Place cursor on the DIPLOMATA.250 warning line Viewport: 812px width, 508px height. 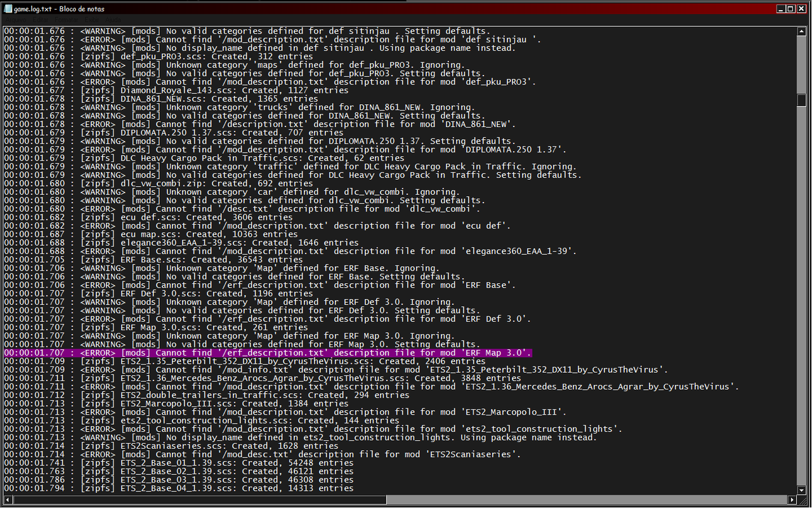click(254, 141)
